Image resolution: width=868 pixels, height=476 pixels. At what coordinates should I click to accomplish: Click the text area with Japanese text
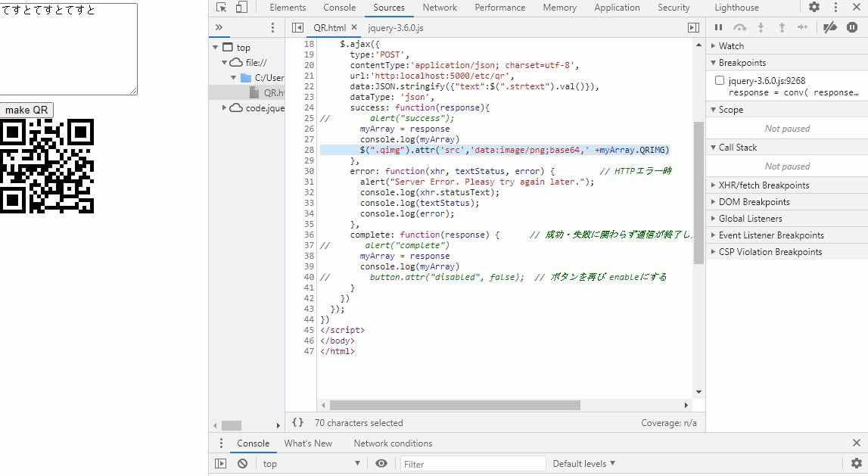(68, 48)
